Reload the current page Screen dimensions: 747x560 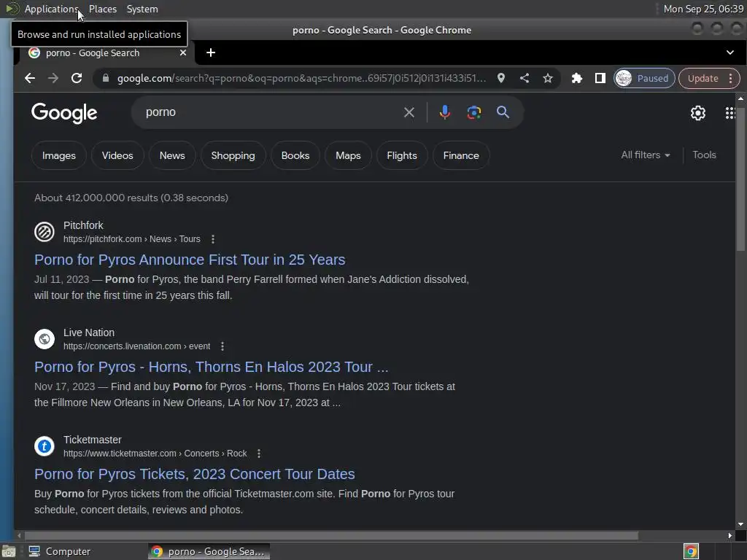coord(77,78)
